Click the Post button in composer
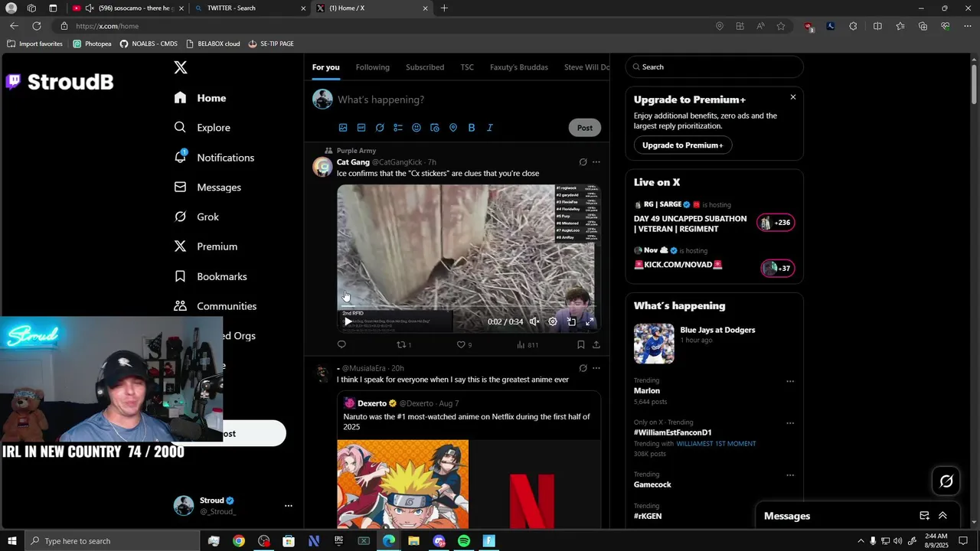980x551 pixels. click(x=585, y=128)
